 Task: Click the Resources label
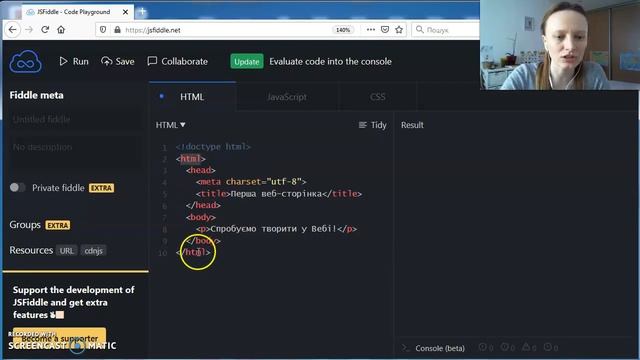click(x=31, y=250)
